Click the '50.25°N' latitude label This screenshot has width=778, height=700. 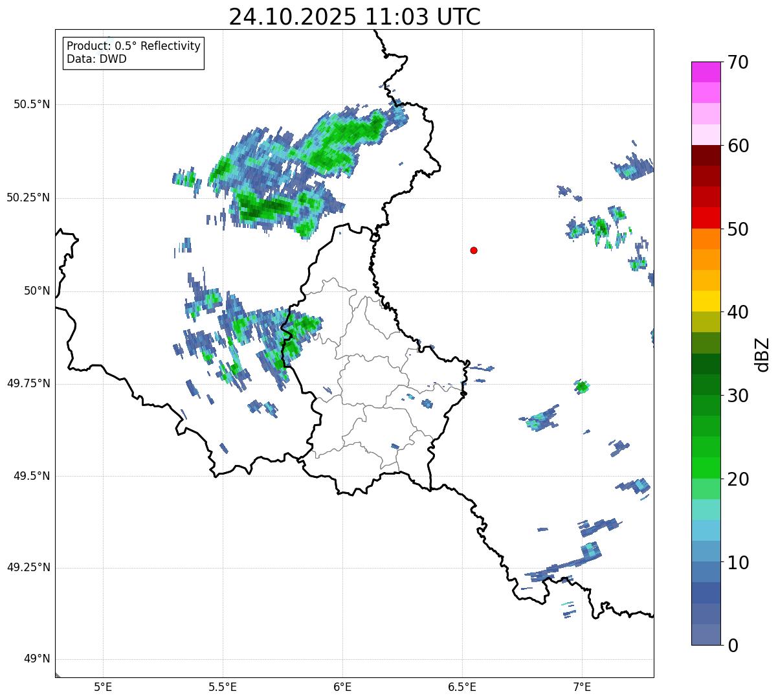click(28, 198)
